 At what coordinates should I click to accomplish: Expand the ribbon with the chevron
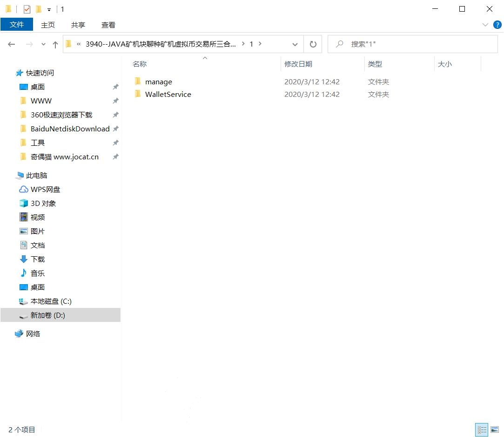tap(485, 25)
